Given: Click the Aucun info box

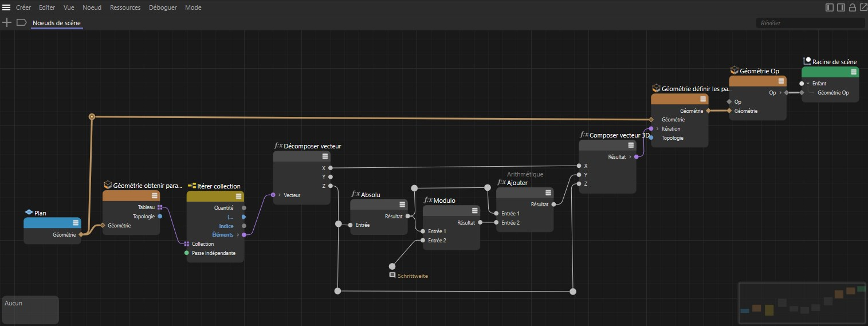Looking at the screenshot, I should [30, 309].
